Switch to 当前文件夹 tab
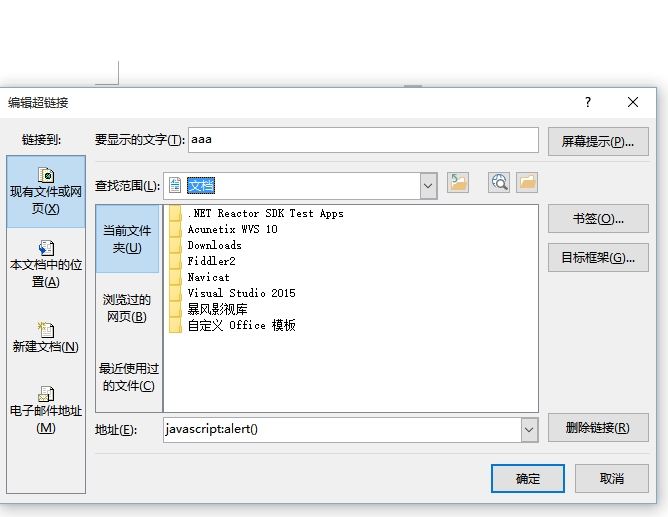This screenshot has width=668, height=517. [x=127, y=239]
